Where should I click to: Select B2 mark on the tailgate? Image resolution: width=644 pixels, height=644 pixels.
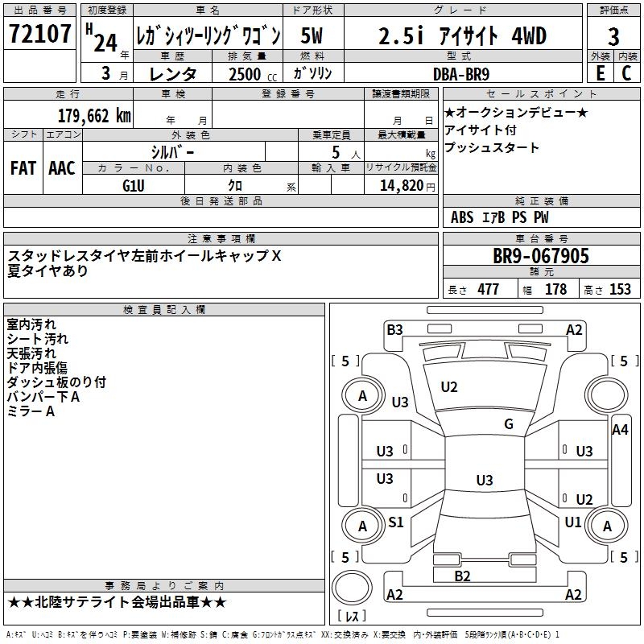[462, 576]
